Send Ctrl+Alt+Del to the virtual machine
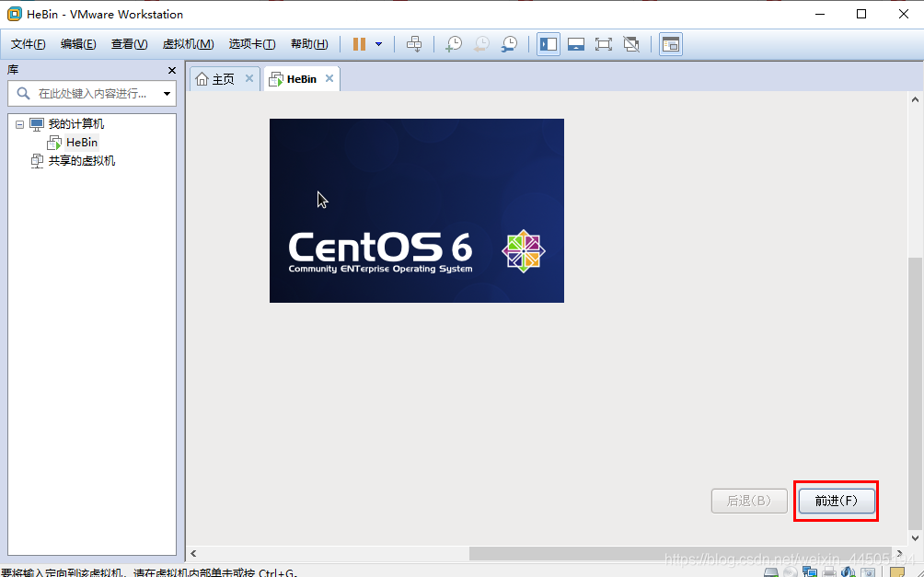 (x=414, y=44)
